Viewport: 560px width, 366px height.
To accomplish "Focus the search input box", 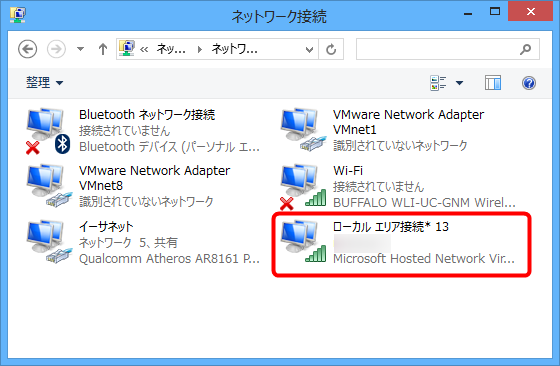I will click(448, 49).
